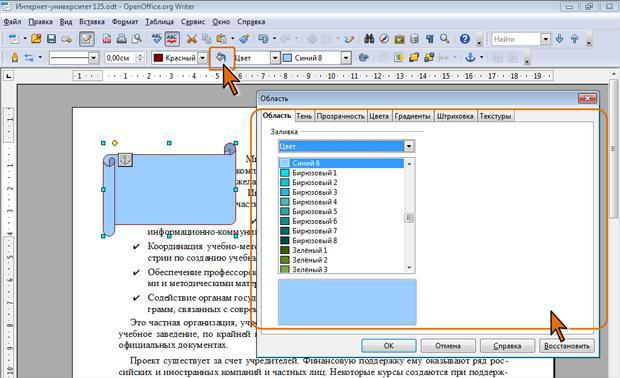620x378 pixels.
Task: Open the line style dropdown
Action: point(93,58)
